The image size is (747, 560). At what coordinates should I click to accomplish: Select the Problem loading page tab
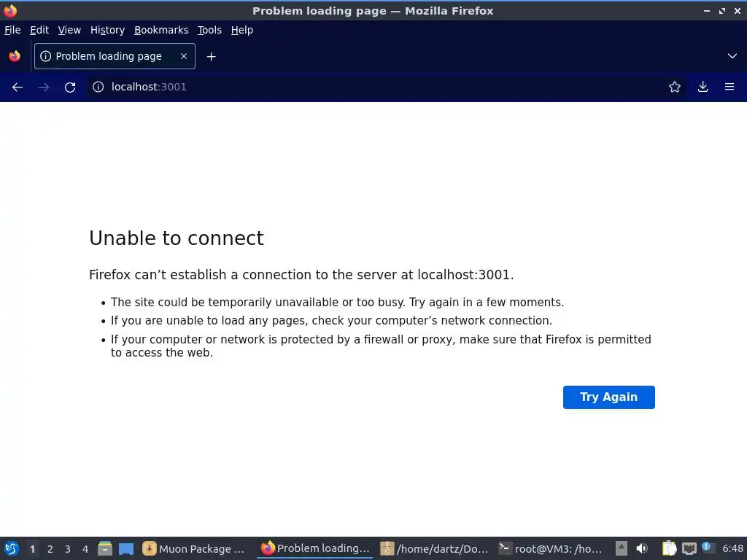pyautogui.click(x=108, y=56)
